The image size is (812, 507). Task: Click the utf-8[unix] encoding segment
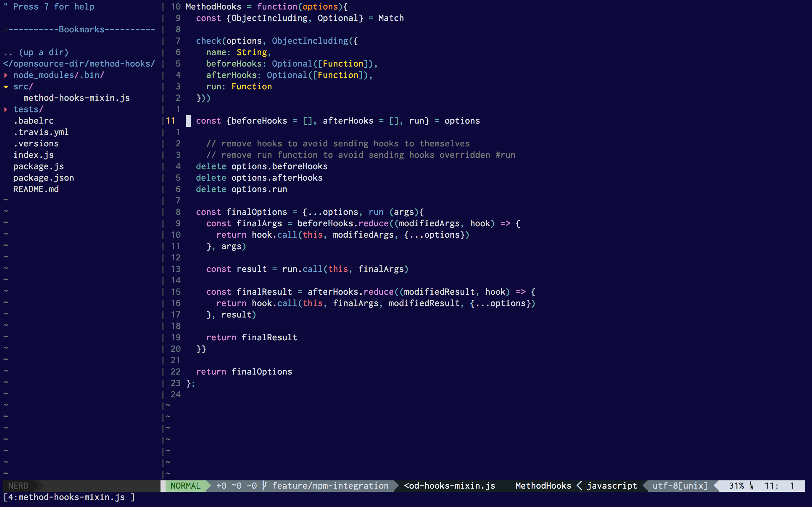tap(680, 485)
